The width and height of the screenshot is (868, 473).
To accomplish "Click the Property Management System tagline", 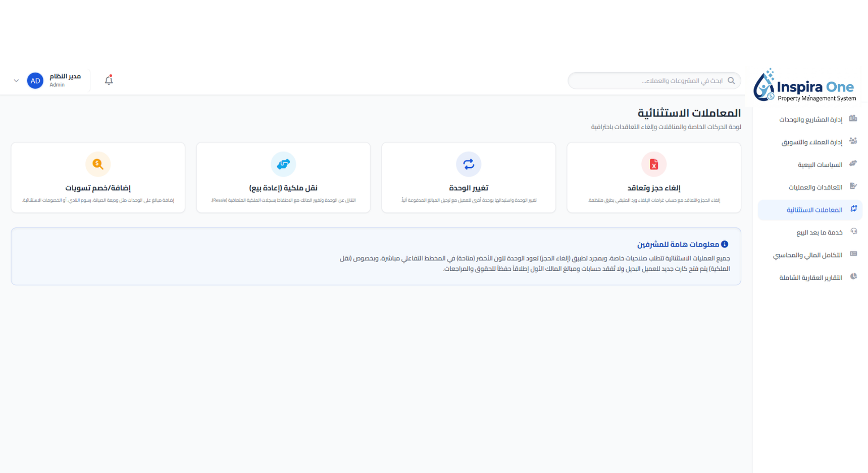I will (817, 98).
